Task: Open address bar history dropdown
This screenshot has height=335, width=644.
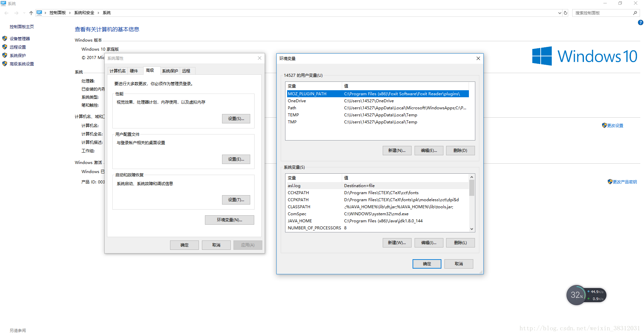Action: point(559,13)
